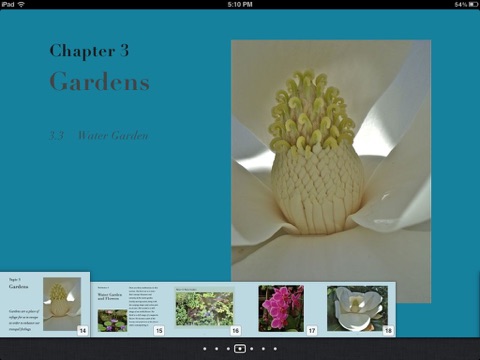Jump to the first chapter dot
The width and height of the screenshot is (480, 360).
205,349
